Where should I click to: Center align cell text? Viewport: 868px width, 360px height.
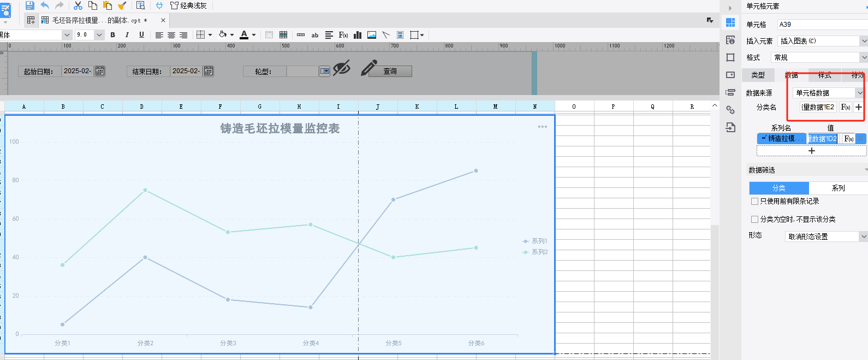tap(171, 35)
